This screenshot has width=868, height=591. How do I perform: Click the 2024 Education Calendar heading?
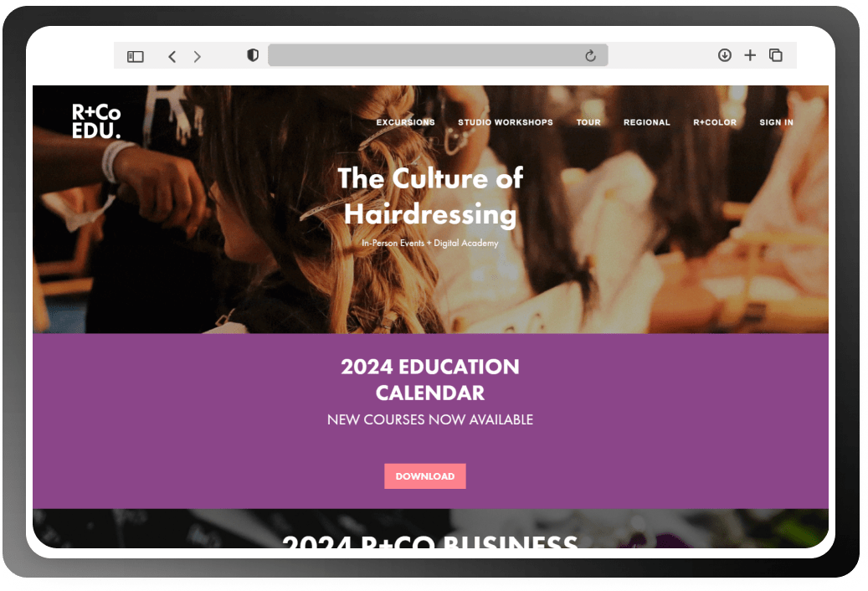coord(430,379)
